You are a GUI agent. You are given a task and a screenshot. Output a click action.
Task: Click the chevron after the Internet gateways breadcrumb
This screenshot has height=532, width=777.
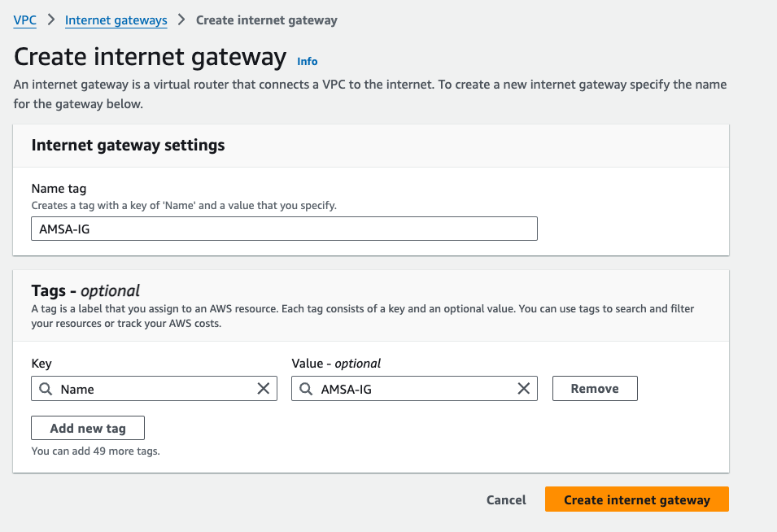181,20
